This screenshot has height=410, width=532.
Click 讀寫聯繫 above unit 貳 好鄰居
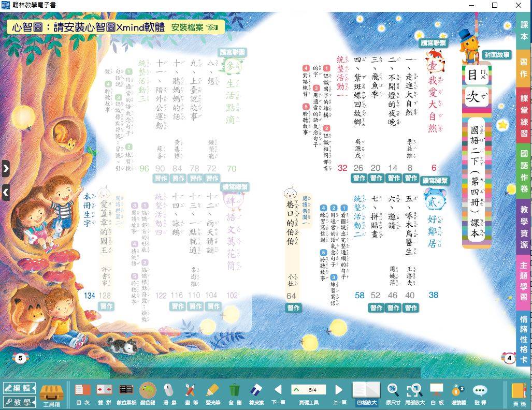pos(435,181)
